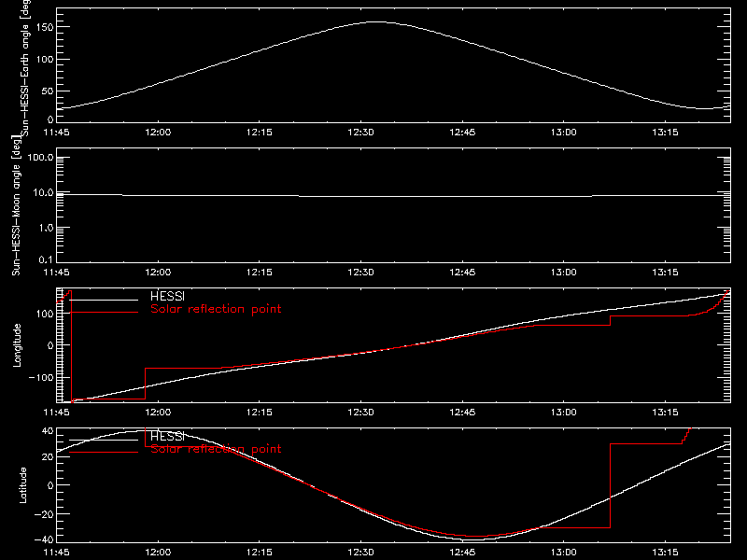This screenshot has height=560, width=747.
Task: Click the minimum of the white Latitude curve
Action: point(470,539)
